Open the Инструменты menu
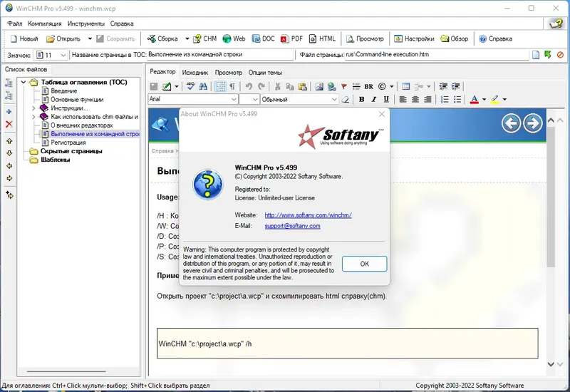The width and height of the screenshot is (570, 392). click(x=86, y=24)
